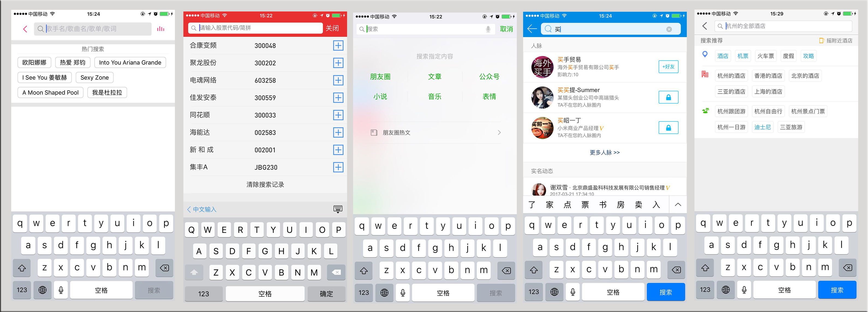This screenshot has width=868, height=312.
Task: Tap 清除搜索记录 to clear search history
Action: [266, 185]
